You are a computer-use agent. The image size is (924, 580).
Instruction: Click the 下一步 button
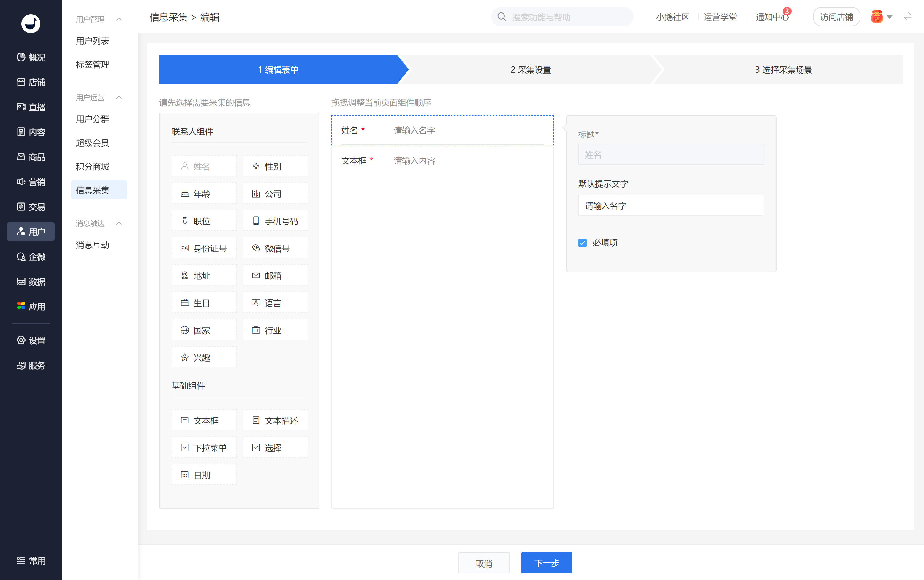[x=546, y=563]
